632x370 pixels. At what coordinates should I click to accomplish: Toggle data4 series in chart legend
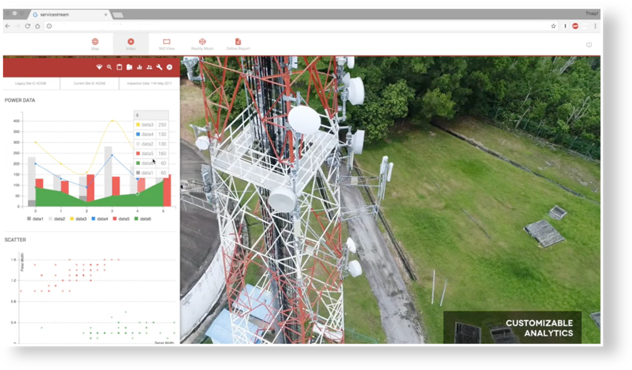(100, 219)
